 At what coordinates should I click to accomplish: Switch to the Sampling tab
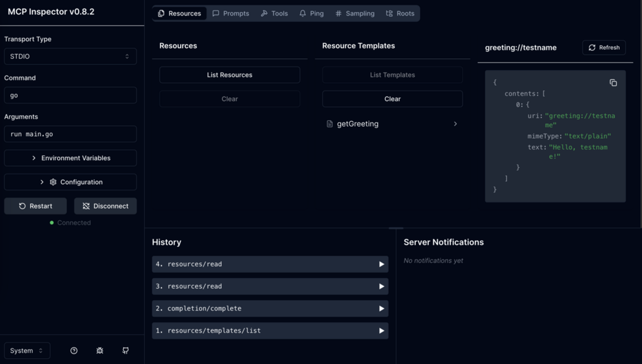[x=355, y=13]
